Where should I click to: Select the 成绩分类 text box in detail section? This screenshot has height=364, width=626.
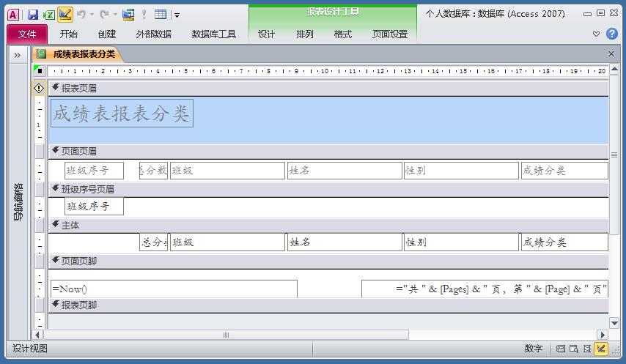click(564, 242)
